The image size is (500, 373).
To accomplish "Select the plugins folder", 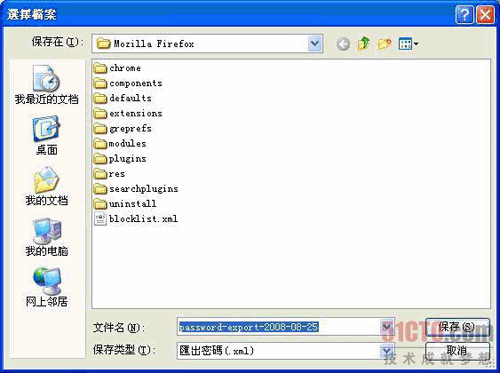I will click(x=120, y=159).
